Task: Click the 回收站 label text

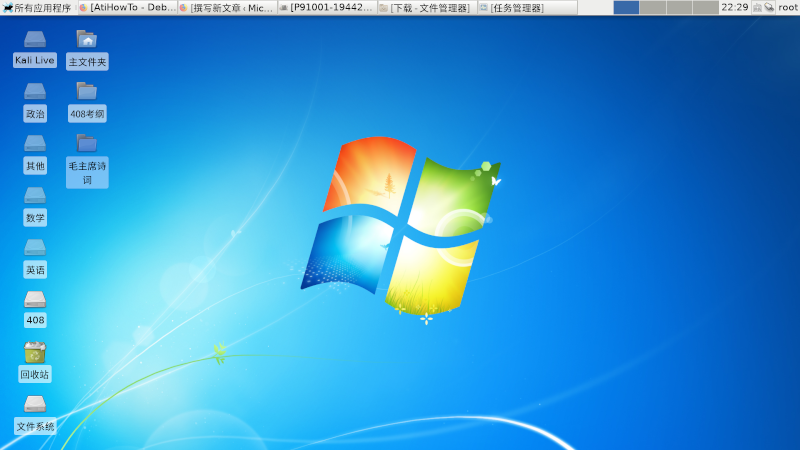Action: coord(35,374)
